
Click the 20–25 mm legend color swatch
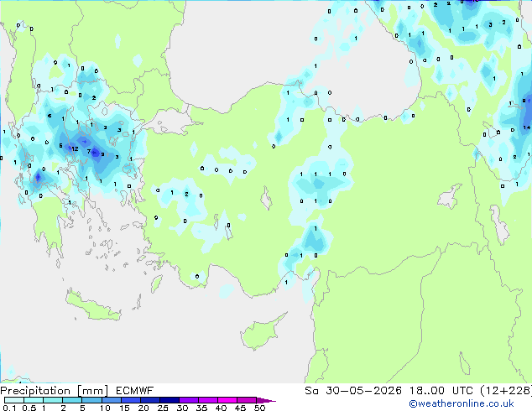point(149,400)
